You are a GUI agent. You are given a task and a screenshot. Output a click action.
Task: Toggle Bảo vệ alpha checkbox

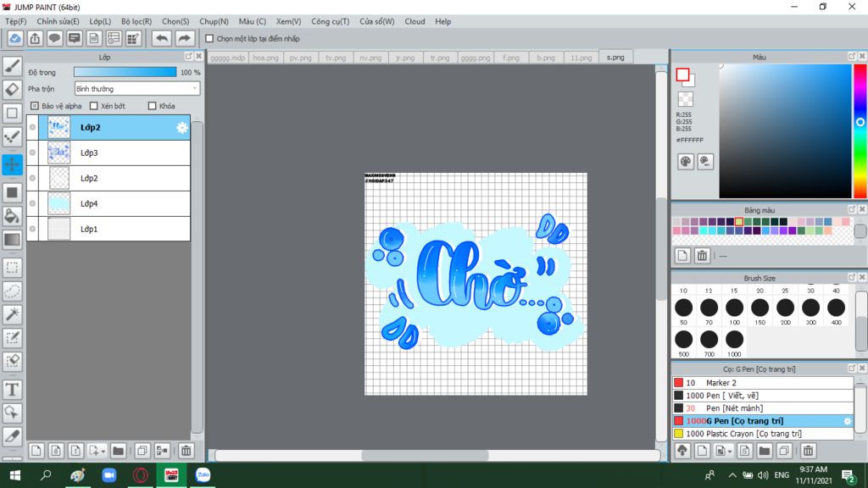pyautogui.click(x=34, y=106)
